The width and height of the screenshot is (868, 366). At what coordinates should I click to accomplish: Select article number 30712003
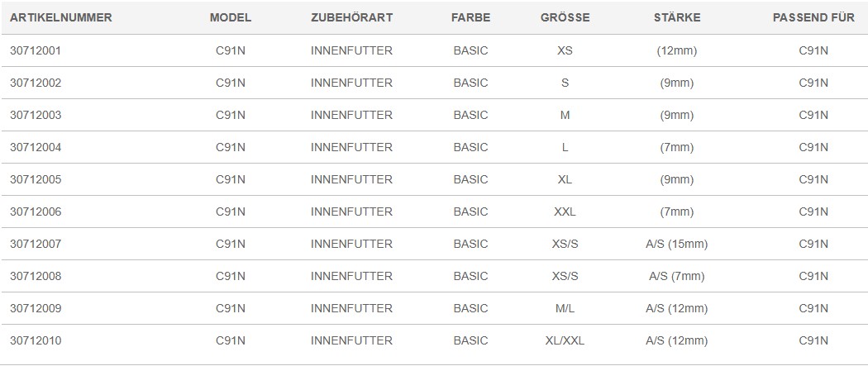click(36, 115)
